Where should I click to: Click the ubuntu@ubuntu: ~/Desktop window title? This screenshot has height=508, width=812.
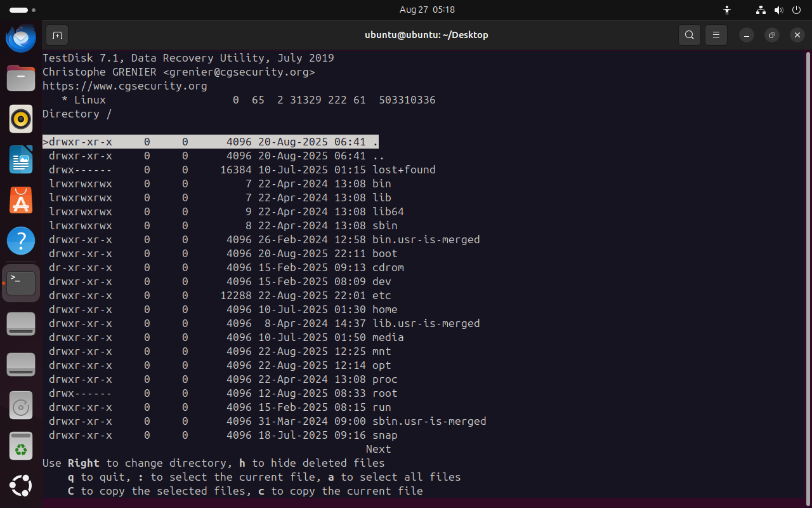click(426, 35)
